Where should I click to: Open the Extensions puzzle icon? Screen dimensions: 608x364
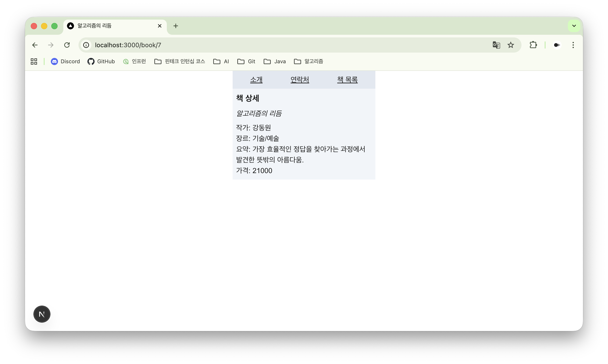(x=533, y=45)
